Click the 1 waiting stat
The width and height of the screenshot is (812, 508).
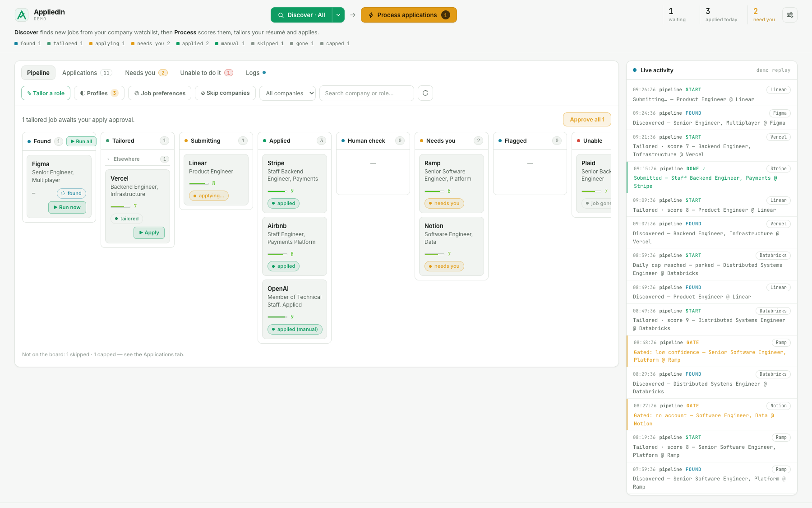[677, 15]
